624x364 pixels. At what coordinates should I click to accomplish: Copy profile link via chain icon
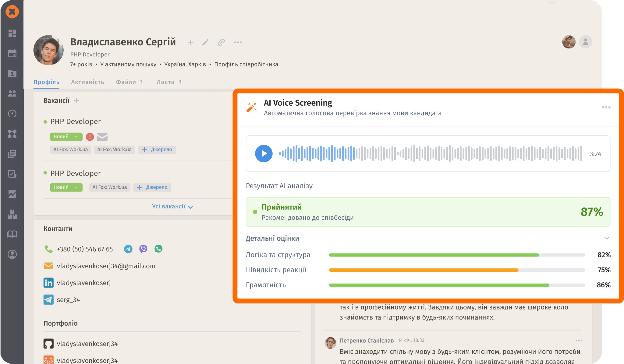click(x=221, y=42)
